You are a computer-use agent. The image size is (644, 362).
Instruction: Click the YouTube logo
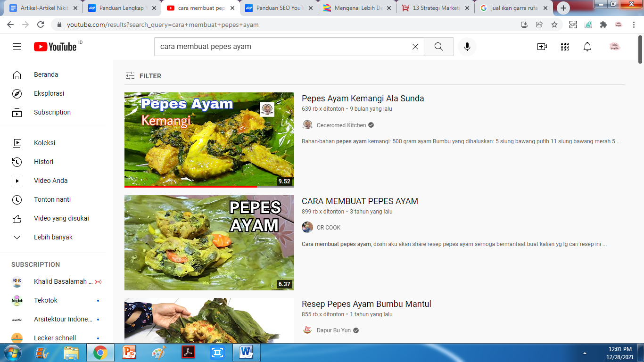pyautogui.click(x=55, y=47)
